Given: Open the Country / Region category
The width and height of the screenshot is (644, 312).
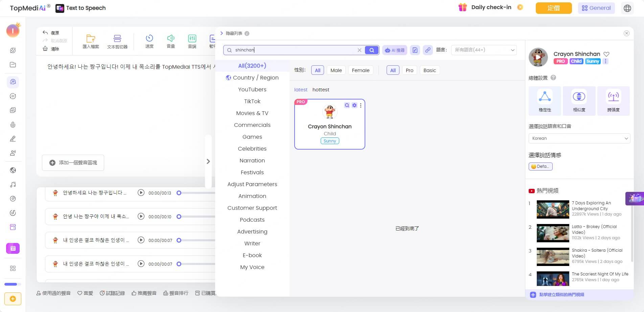Looking at the screenshot, I should tap(252, 77).
